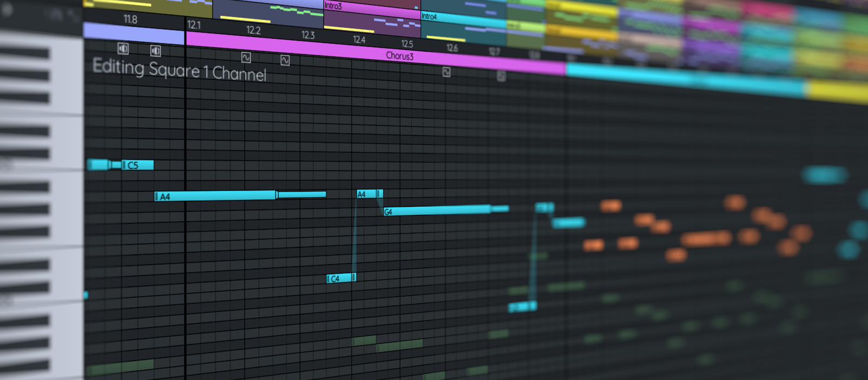This screenshot has width=868, height=380.
Task: Click the release tail of the long A4 note
Action: [302, 194]
